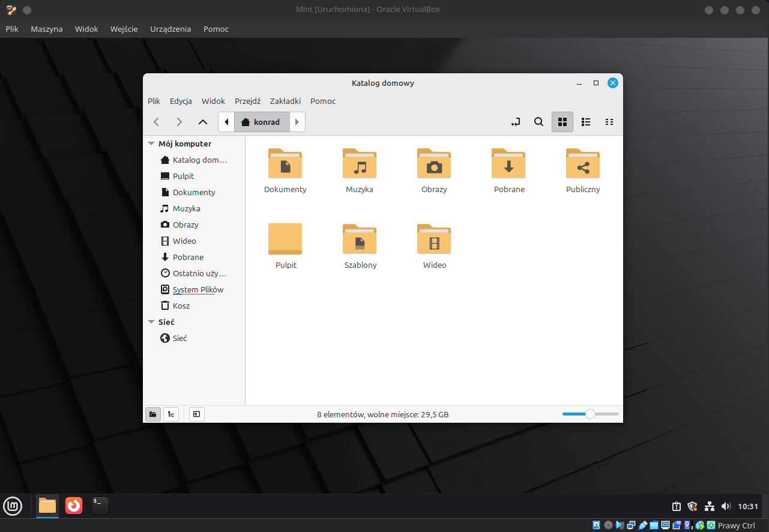Open the volume tray icon

[726, 507]
